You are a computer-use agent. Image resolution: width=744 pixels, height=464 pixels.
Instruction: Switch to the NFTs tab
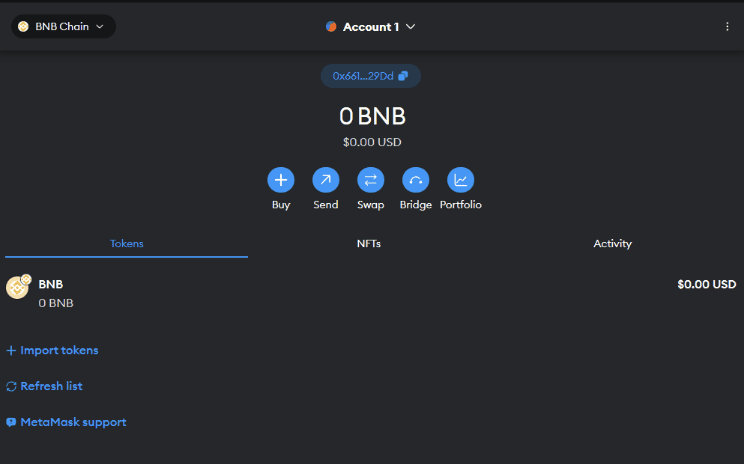(369, 244)
